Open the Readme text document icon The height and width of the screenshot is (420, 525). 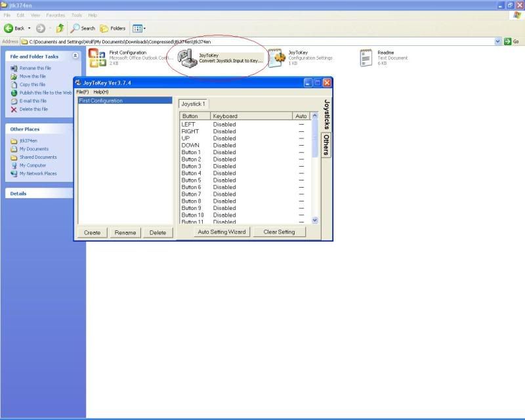click(366, 58)
